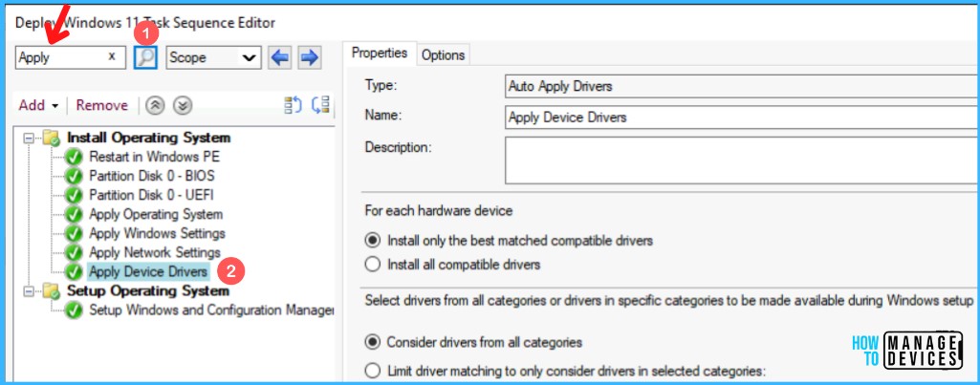
Task: Go to next search result arrow
Action: (310, 58)
